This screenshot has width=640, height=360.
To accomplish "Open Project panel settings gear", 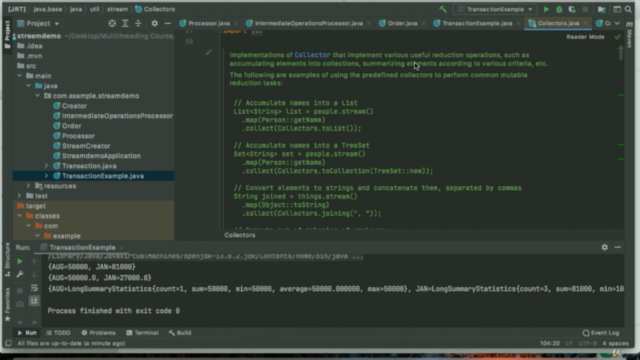I will coord(154,23).
